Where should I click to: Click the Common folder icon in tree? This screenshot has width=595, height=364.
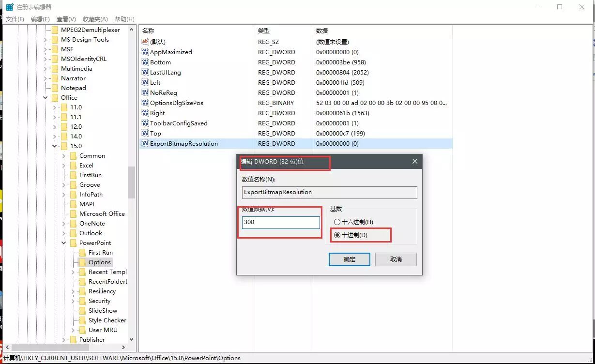[x=73, y=155]
